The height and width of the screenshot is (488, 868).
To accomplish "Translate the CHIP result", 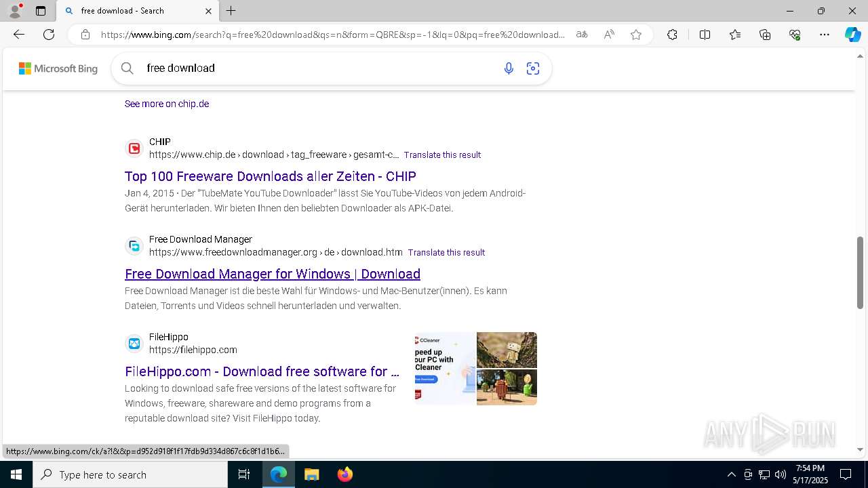I will click(442, 155).
